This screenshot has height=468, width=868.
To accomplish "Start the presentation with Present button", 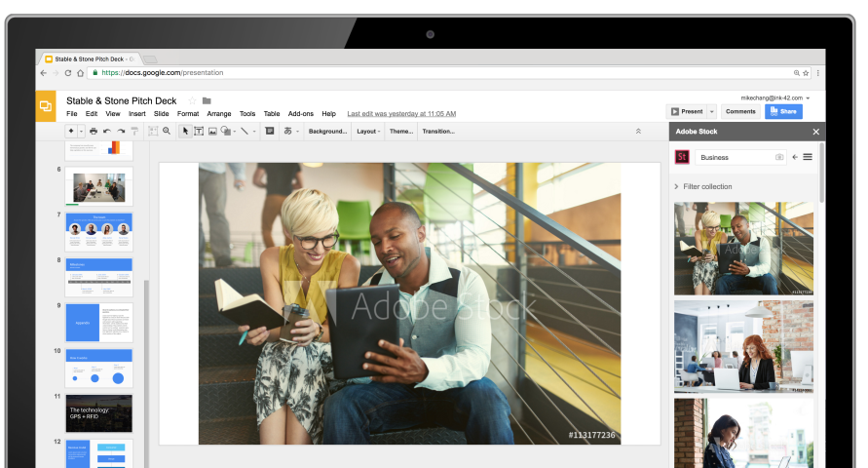I will (687, 111).
